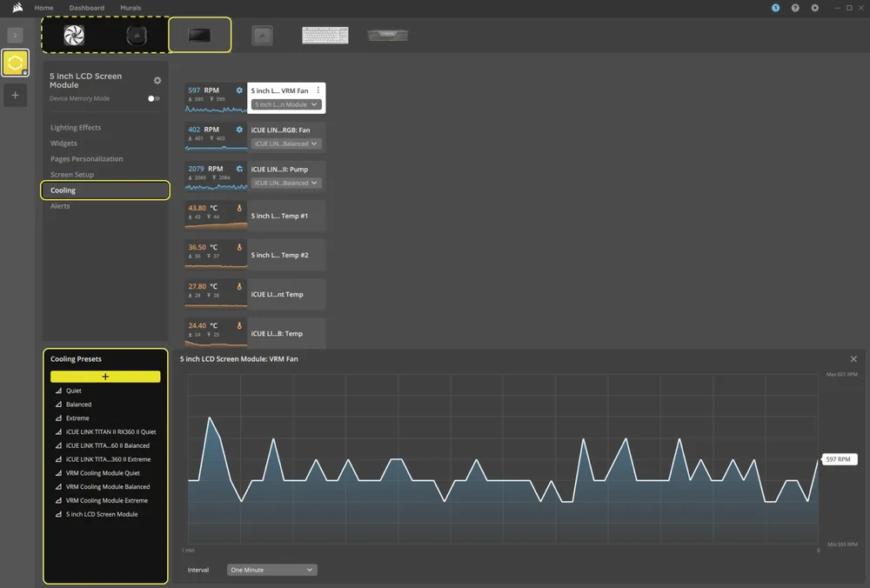Click the 597 RPM graph value label
This screenshot has width=870, height=588.
839,459
